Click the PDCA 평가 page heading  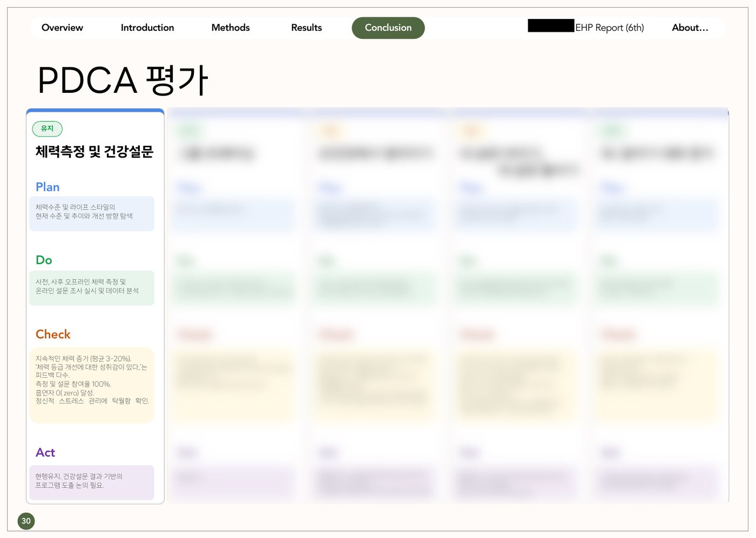pos(123,80)
